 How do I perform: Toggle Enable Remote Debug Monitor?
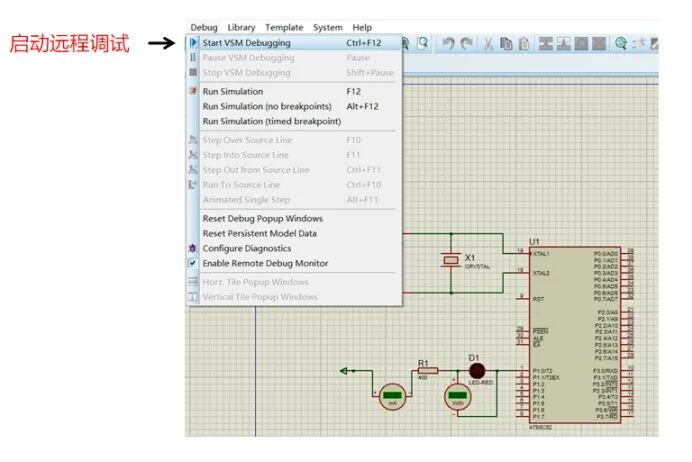click(294, 263)
